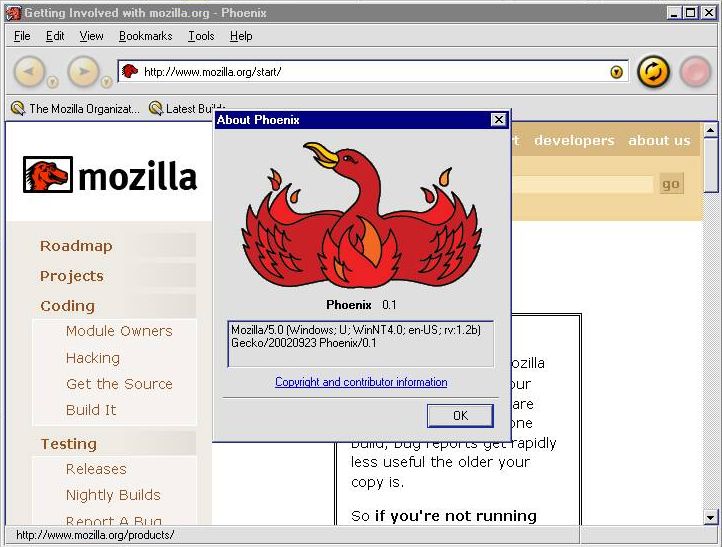Click the Forward navigation arrow button
Viewport: 722px width, 547px height.
pos(84,71)
